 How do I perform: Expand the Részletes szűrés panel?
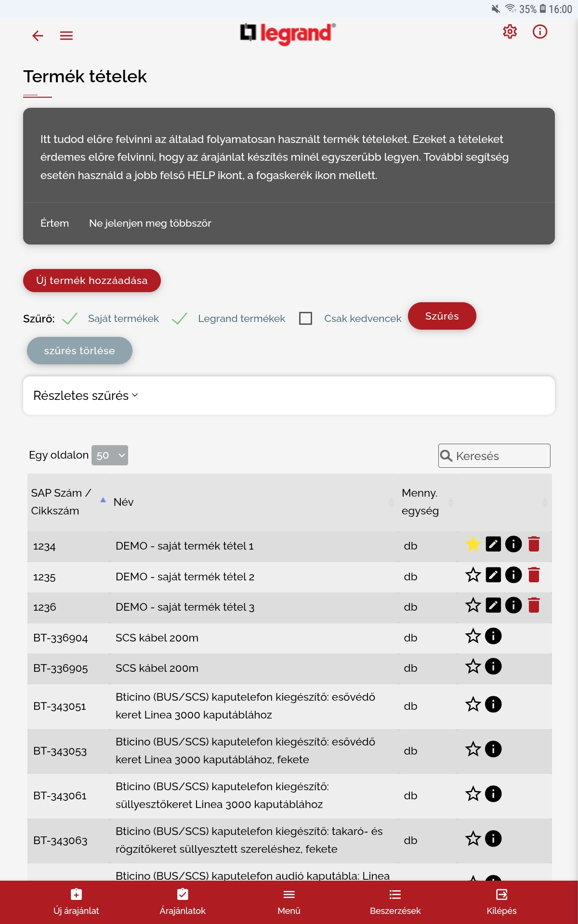(86, 396)
